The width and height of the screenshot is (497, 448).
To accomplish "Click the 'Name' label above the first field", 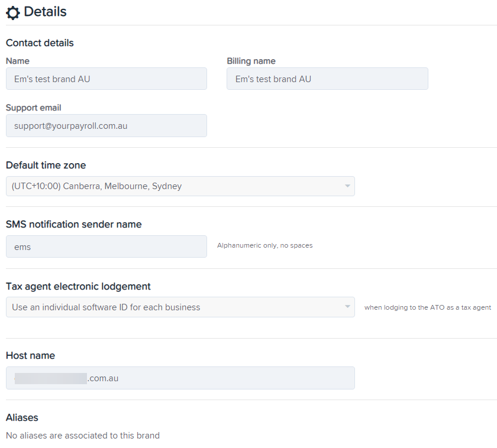I will (18, 61).
